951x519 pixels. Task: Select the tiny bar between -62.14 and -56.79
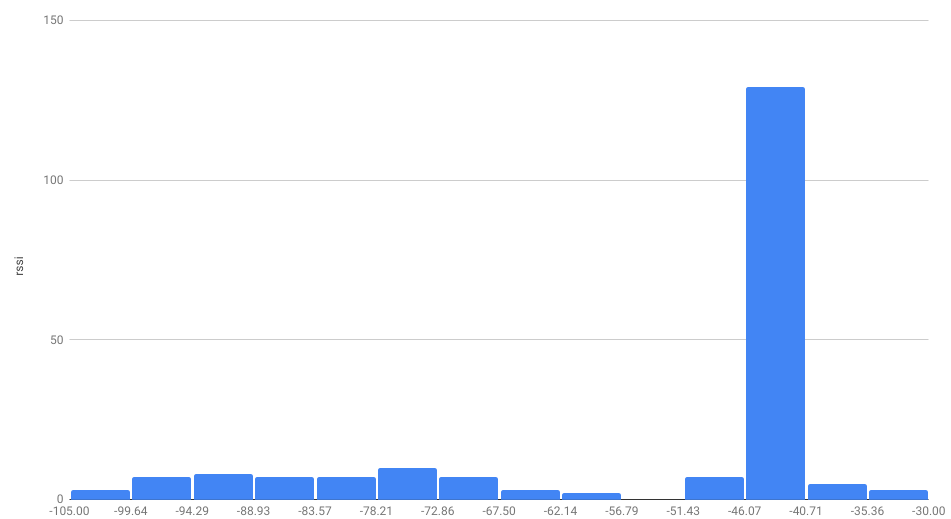coord(591,496)
